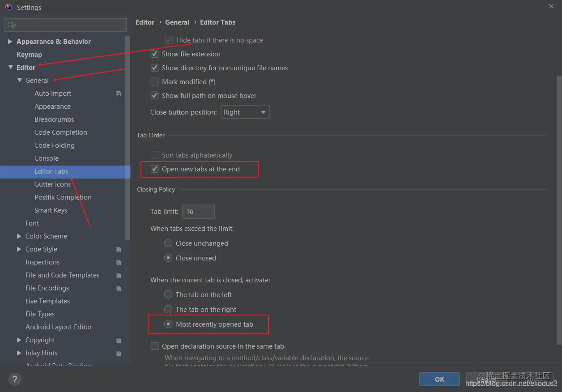Choose The tab on the right option
The height and width of the screenshot is (392, 562).
(x=168, y=309)
